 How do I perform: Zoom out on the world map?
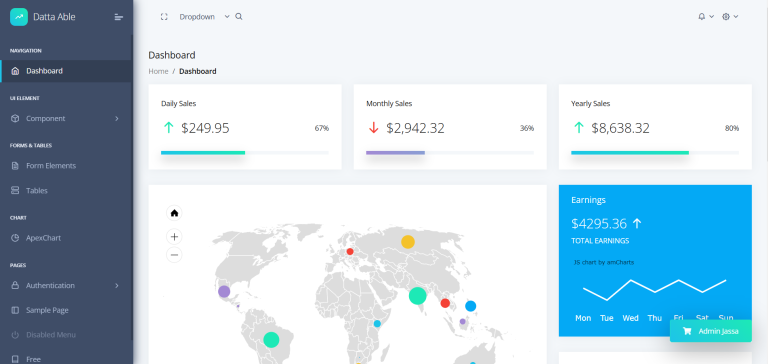tap(174, 255)
